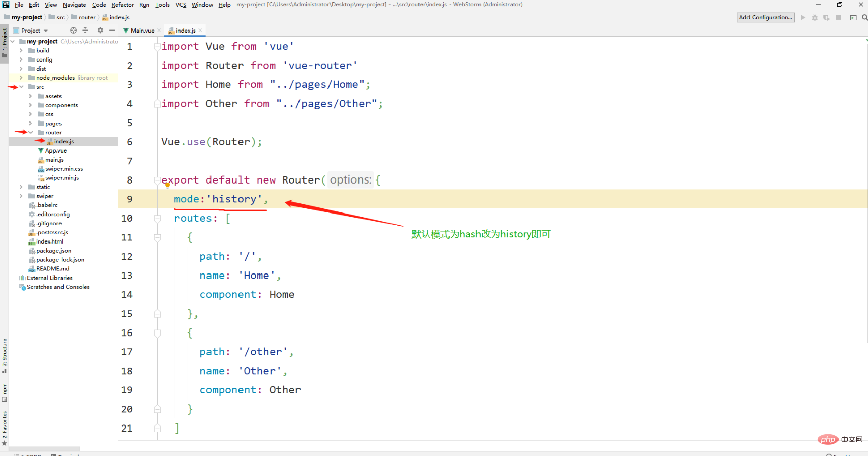The height and width of the screenshot is (456, 868).
Task: Select swiper.min.css in project tree
Action: (64, 169)
